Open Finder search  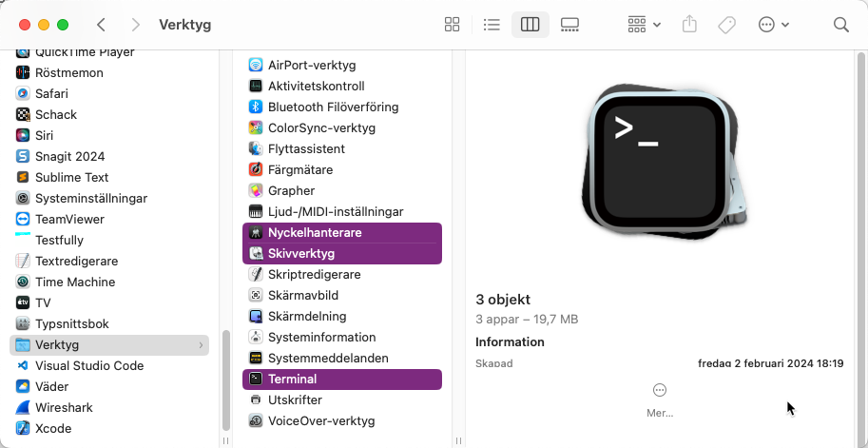[840, 25]
